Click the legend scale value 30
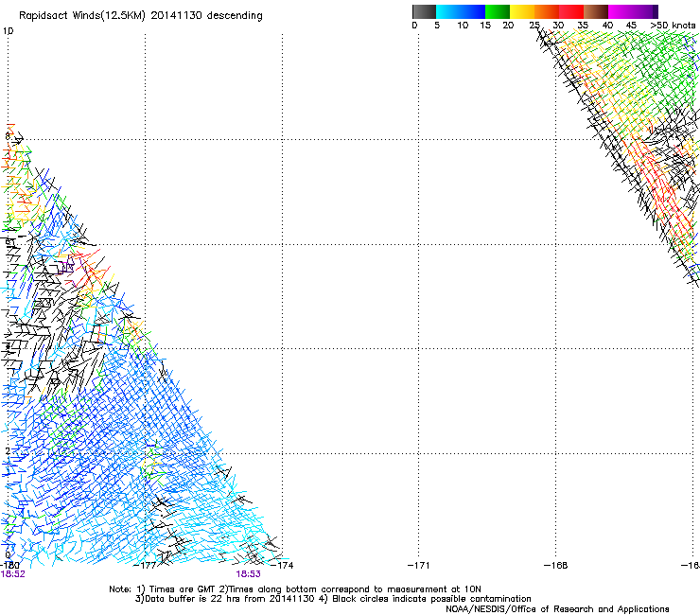 click(x=558, y=26)
